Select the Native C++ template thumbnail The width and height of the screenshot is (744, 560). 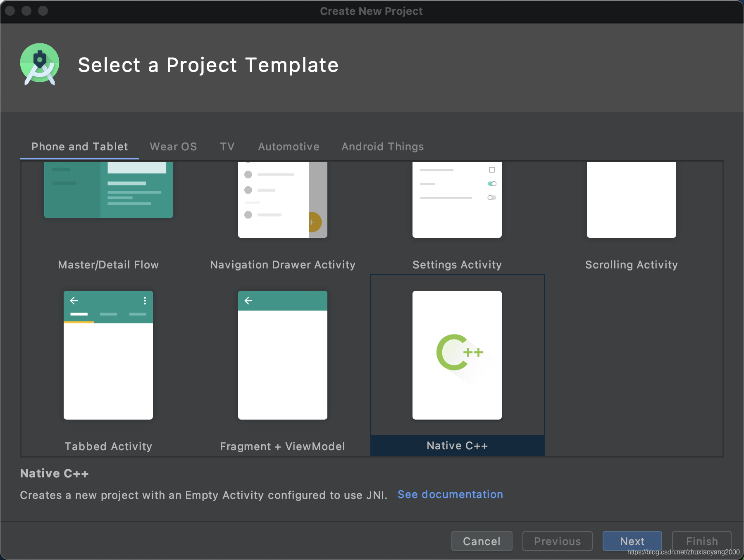pos(457,355)
